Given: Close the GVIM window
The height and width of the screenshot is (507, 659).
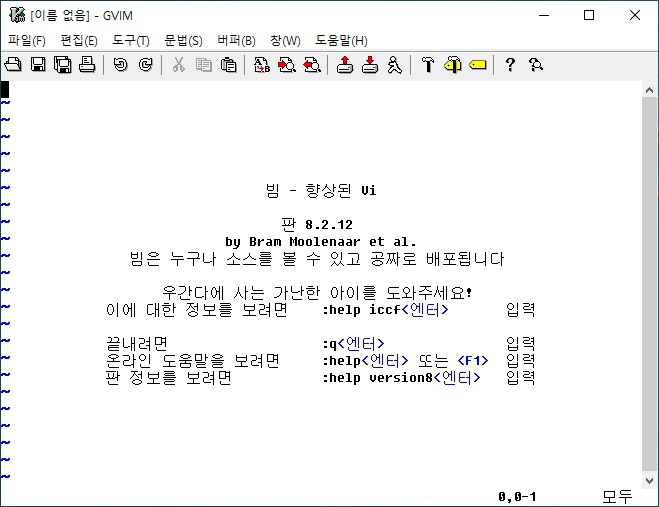Looking at the screenshot, I should pos(635,16).
